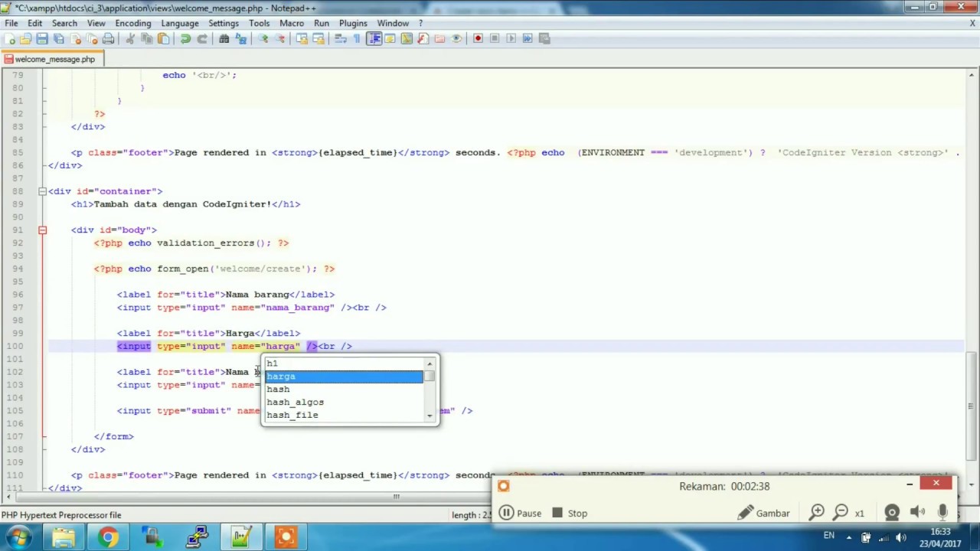Choose 'hash_algos' from autocomplete list
980x551 pixels.
[x=344, y=403]
